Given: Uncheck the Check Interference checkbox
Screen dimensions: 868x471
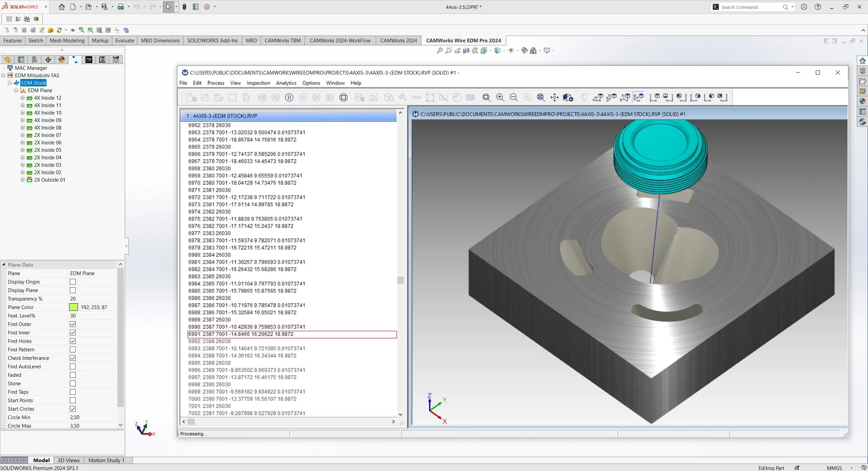Looking at the screenshot, I should 73,358.
